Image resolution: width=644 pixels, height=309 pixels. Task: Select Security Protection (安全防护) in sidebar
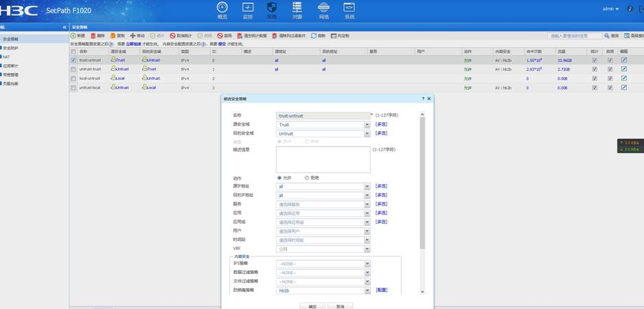point(11,48)
